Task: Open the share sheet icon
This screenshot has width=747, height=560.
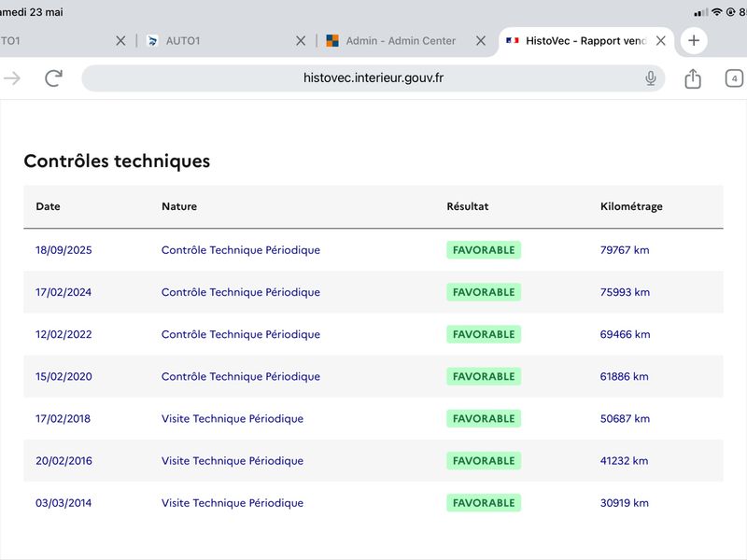Action: 693,78
